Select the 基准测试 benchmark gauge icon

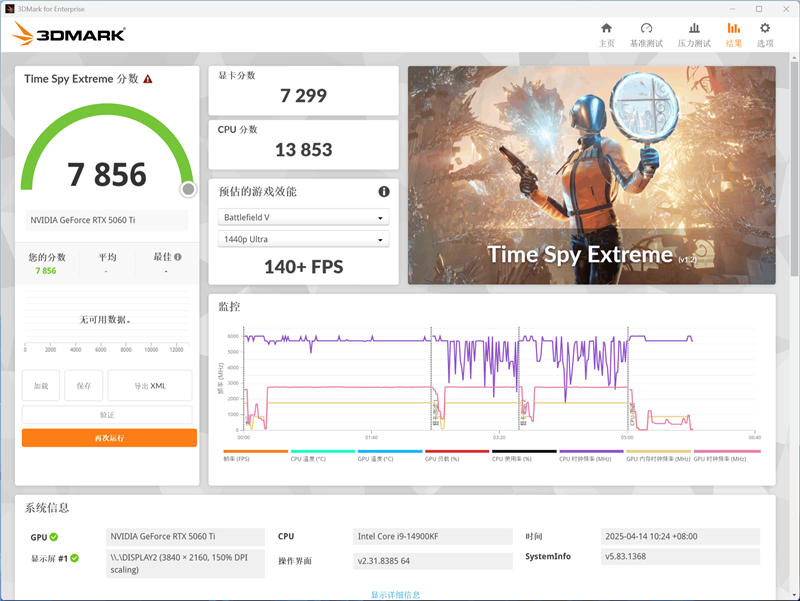(x=648, y=31)
